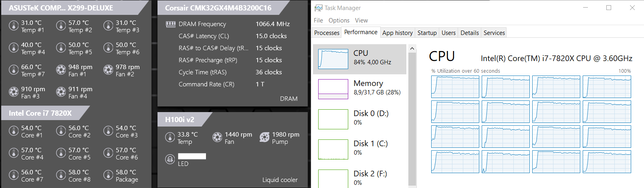This screenshot has height=188, width=644.
Task: Select Memory in the performance sidebar
Action: click(x=359, y=88)
